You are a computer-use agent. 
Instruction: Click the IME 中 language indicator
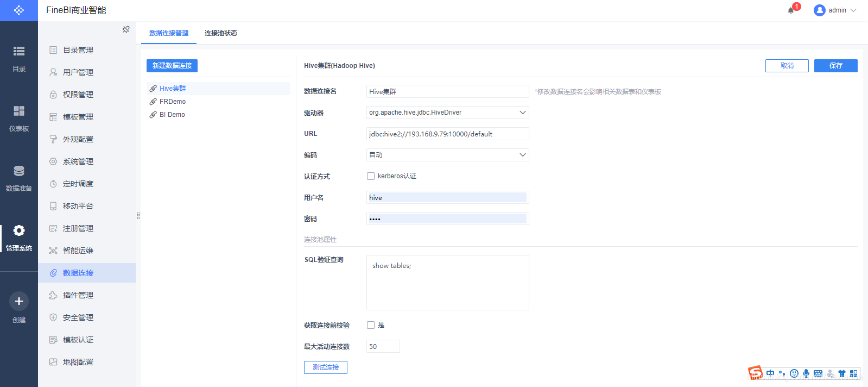(770, 373)
